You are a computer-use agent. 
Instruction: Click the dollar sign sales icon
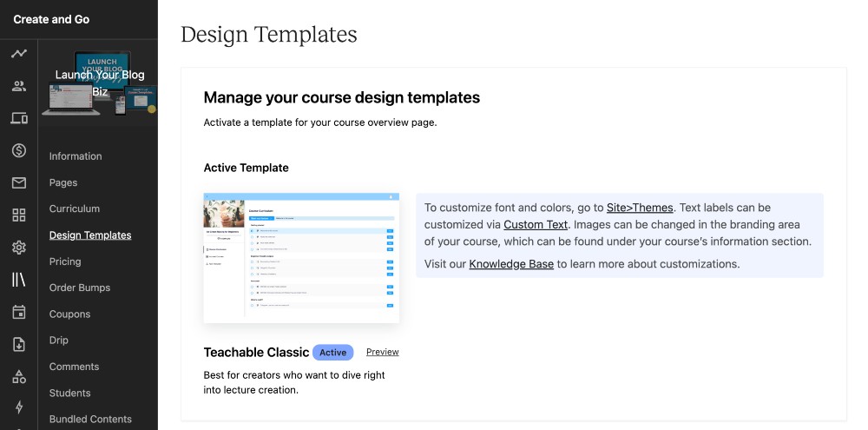(x=18, y=150)
